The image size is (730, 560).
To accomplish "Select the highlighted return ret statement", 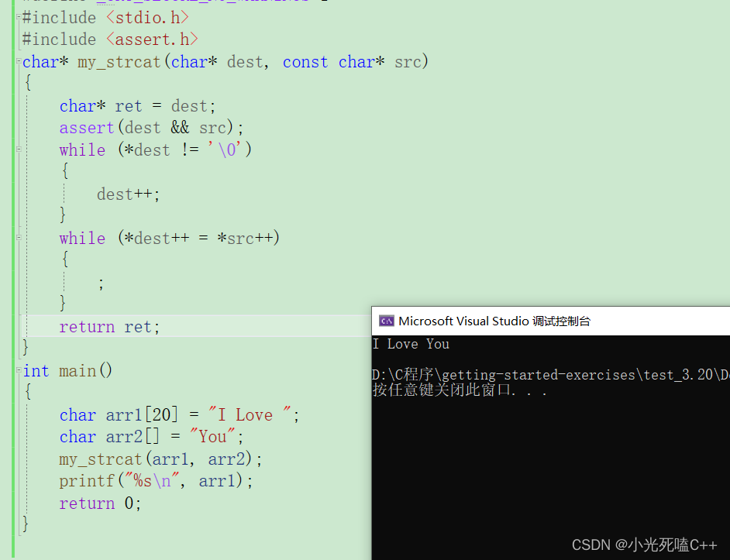I will click(x=108, y=326).
